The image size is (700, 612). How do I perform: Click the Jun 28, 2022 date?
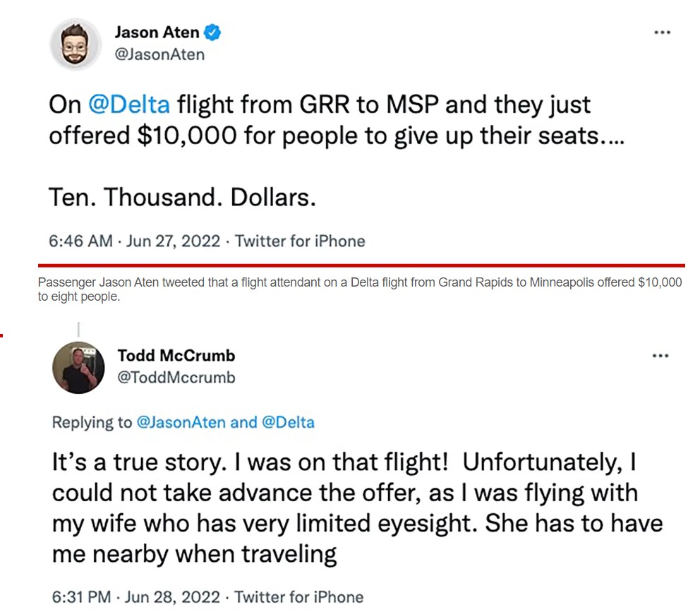click(x=171, y=597)
